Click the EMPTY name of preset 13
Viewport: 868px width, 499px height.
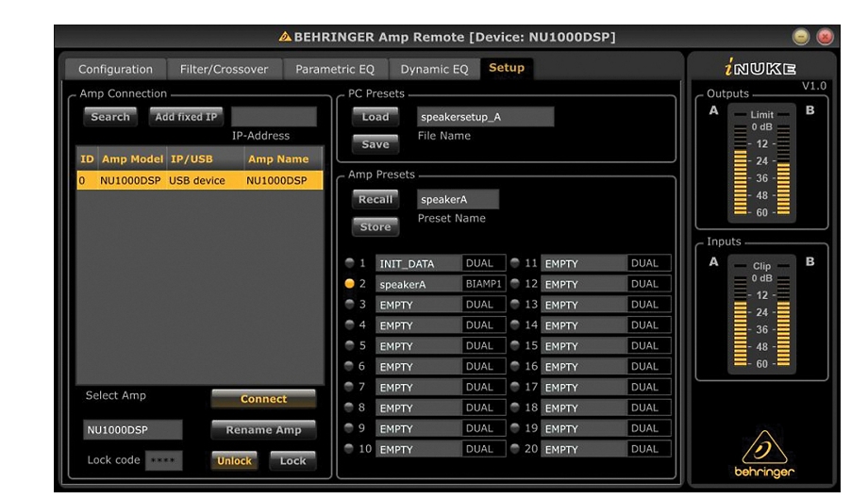584,305
